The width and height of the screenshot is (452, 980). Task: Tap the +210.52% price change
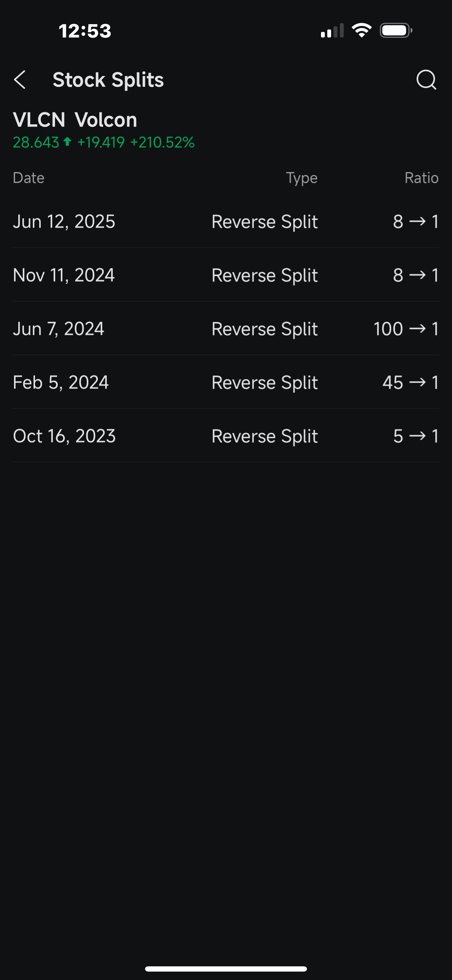[x=163, y=142]
